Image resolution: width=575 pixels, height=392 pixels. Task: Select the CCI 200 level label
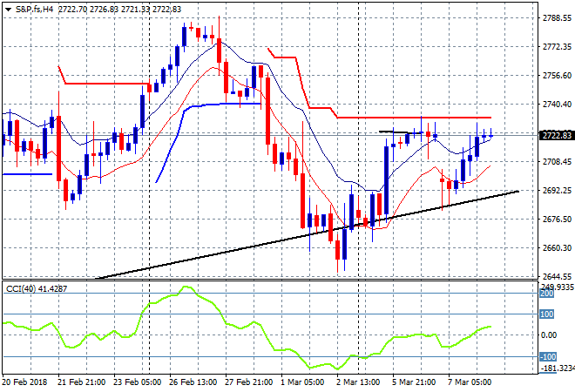[546, 294]
